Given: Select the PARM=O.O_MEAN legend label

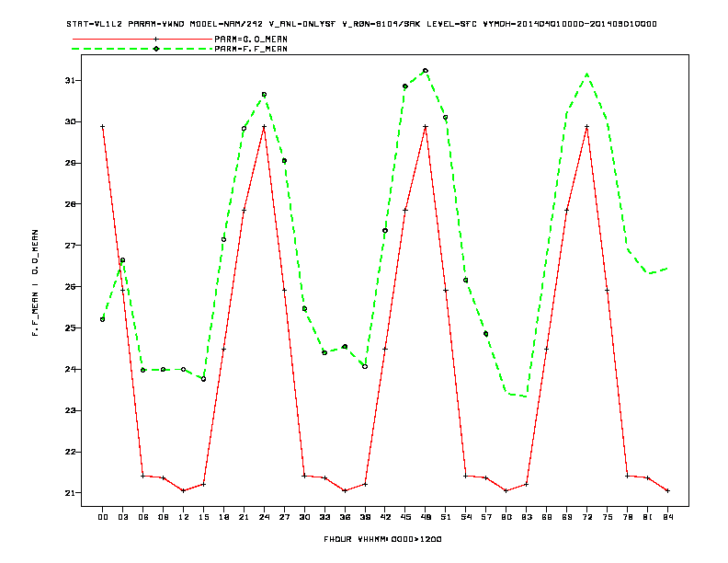Looking at the screenshot, I should tap(251, 40).
